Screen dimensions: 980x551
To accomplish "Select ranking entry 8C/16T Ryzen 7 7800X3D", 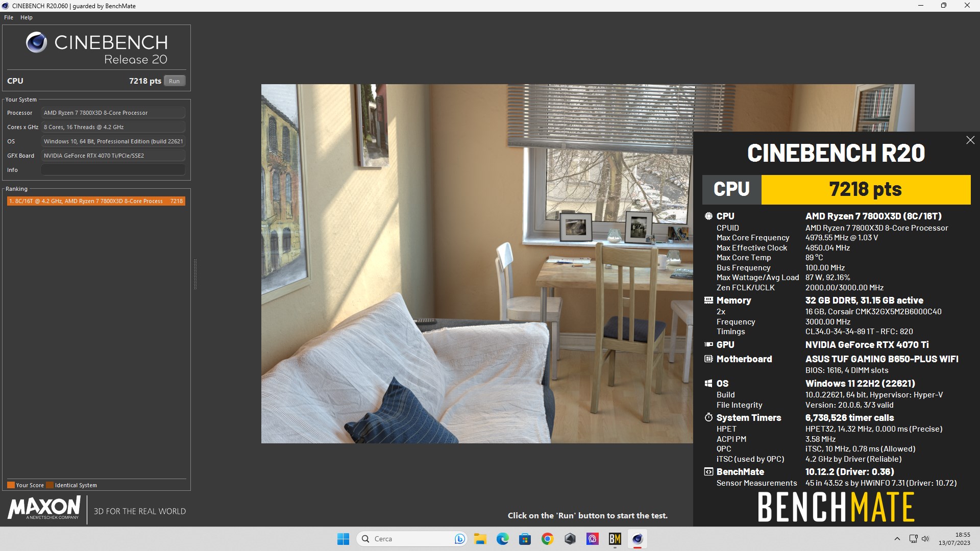I will point(96,201).
